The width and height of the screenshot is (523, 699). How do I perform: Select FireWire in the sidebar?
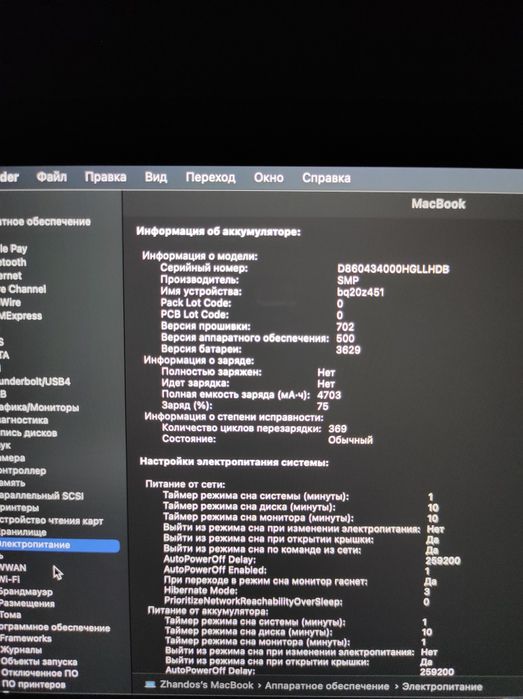coord(10,302)
